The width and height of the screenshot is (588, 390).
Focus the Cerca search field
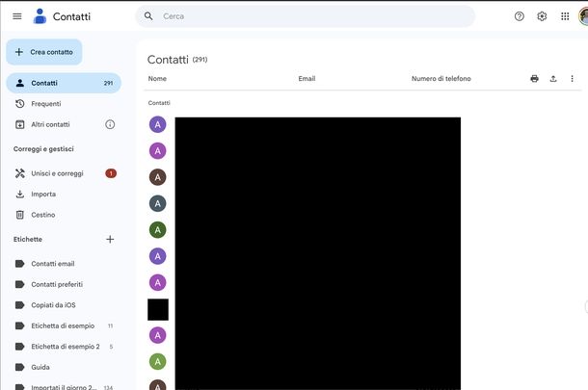[x=305, y=16]
